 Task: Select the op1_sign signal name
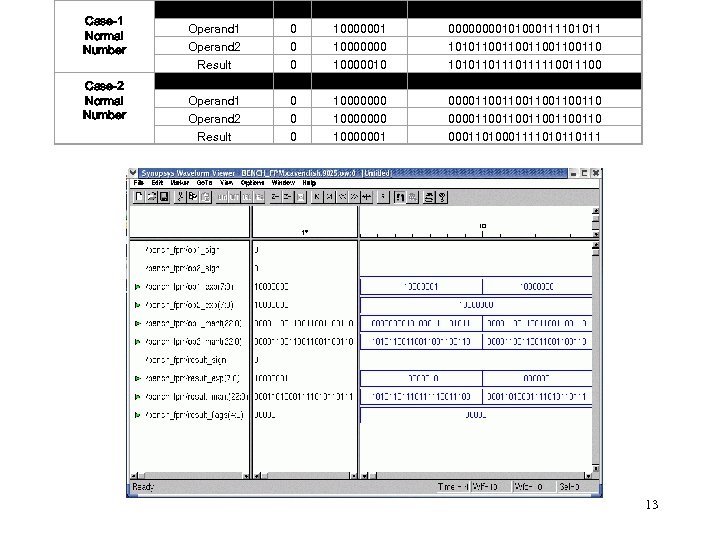(x=182, y=250)
